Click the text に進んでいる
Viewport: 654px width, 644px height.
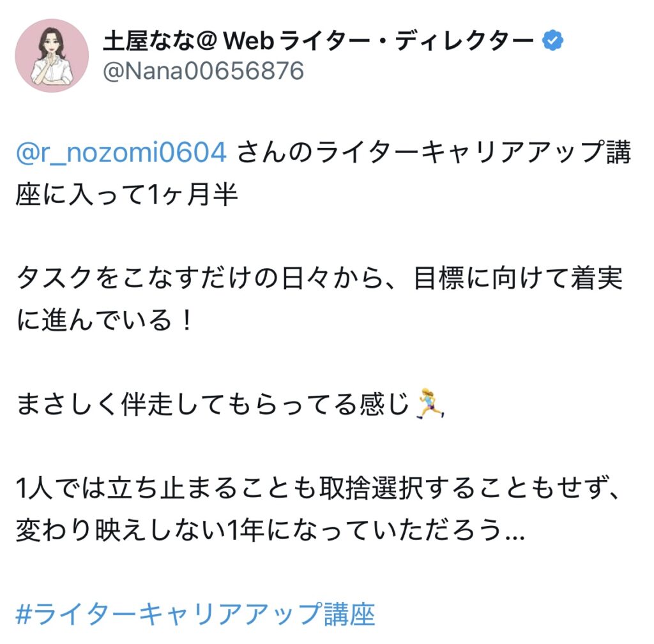click(94, 320)
